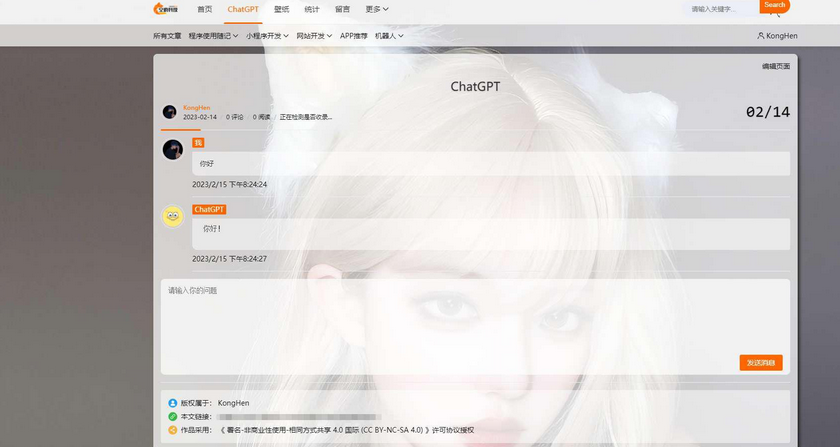Open the 首页 home nav item
This screenshot has width=840, height=447.
click(x=205, y=9)
